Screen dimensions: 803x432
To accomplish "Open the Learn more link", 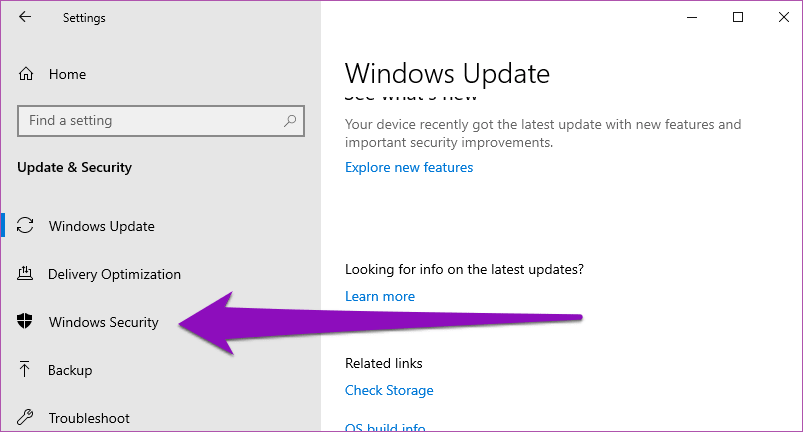I will pyautogui.click(x=380, y=296).
